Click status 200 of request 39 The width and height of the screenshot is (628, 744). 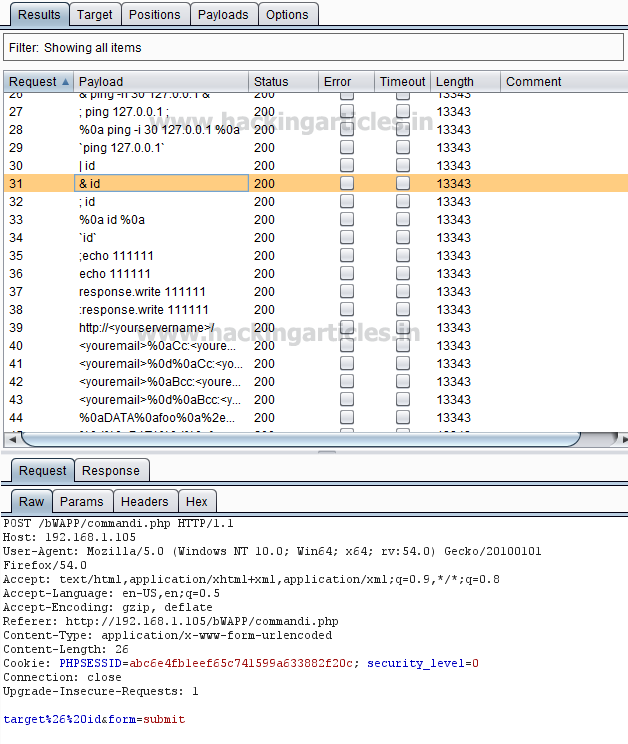click(x=264, y=328)
